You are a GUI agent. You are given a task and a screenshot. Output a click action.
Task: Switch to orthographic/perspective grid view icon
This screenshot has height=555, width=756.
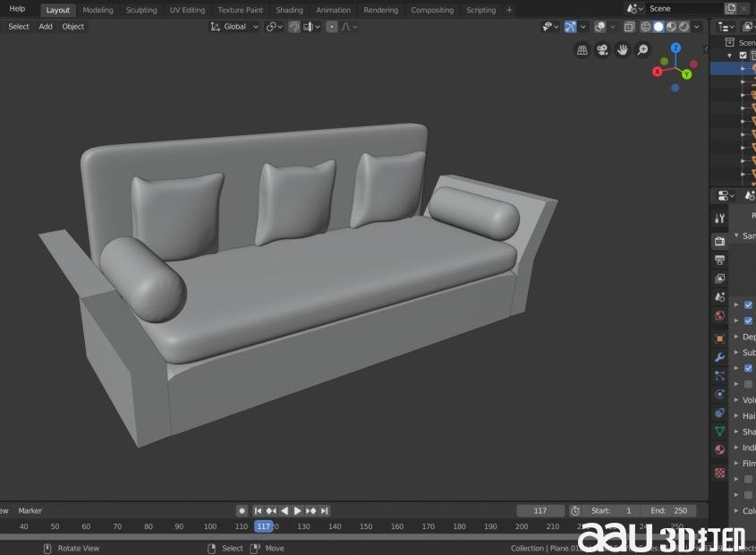coord(582,50)
